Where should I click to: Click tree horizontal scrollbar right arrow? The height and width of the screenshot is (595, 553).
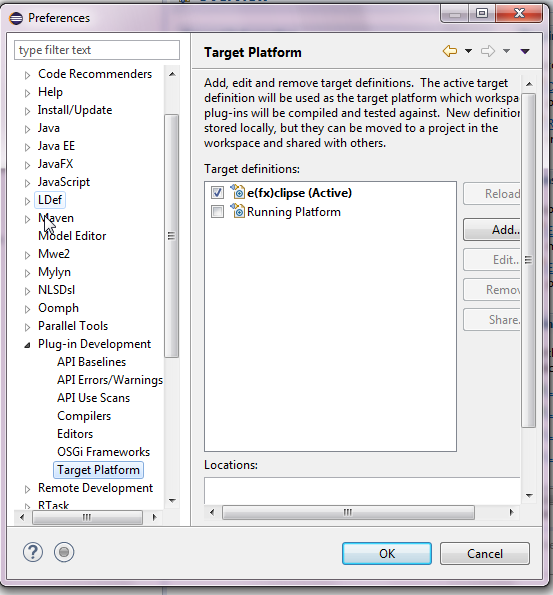(154, 517)
